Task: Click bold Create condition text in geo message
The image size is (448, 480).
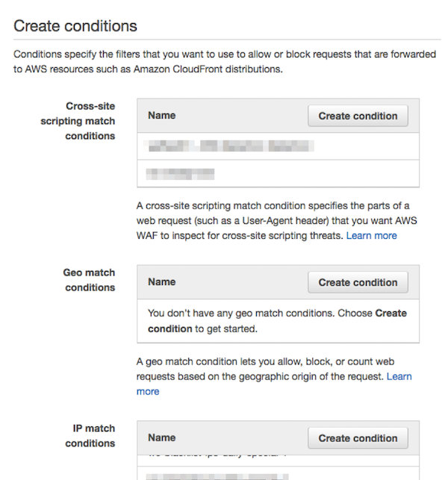Action: pos(170,328)
